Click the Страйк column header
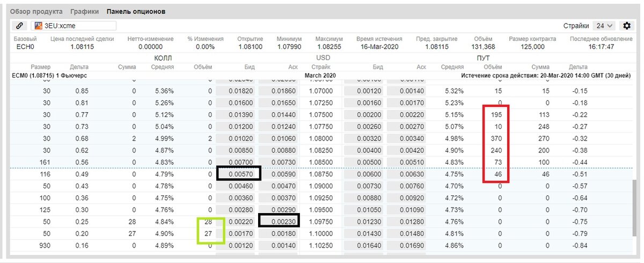This screenshot has height=263, width=644. (320, 67)
